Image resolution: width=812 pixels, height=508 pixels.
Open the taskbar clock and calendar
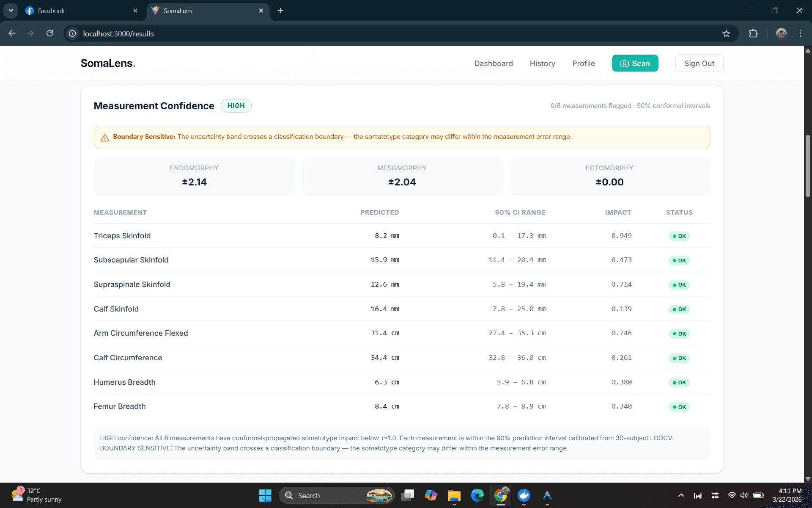[x=787, y=495]
